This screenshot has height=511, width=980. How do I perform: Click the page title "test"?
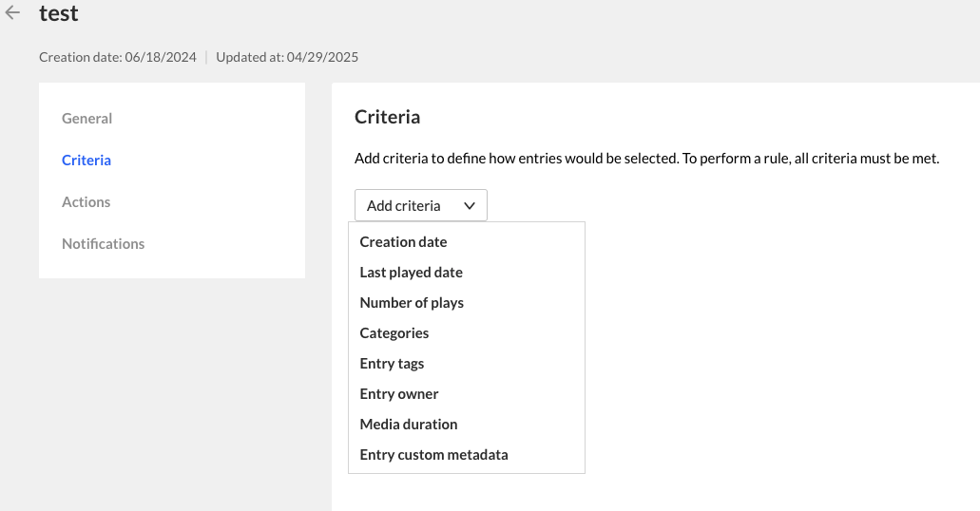(59, 13)
